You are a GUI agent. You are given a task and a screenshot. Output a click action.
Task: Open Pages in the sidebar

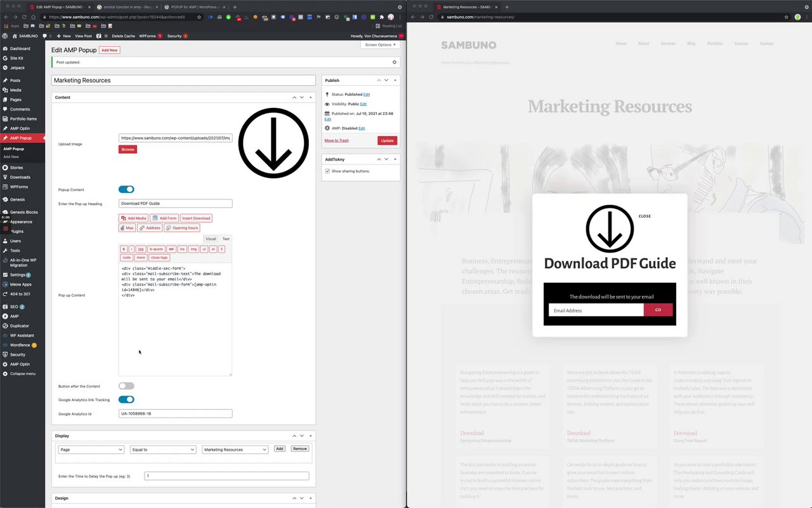[x=15, y=100]
